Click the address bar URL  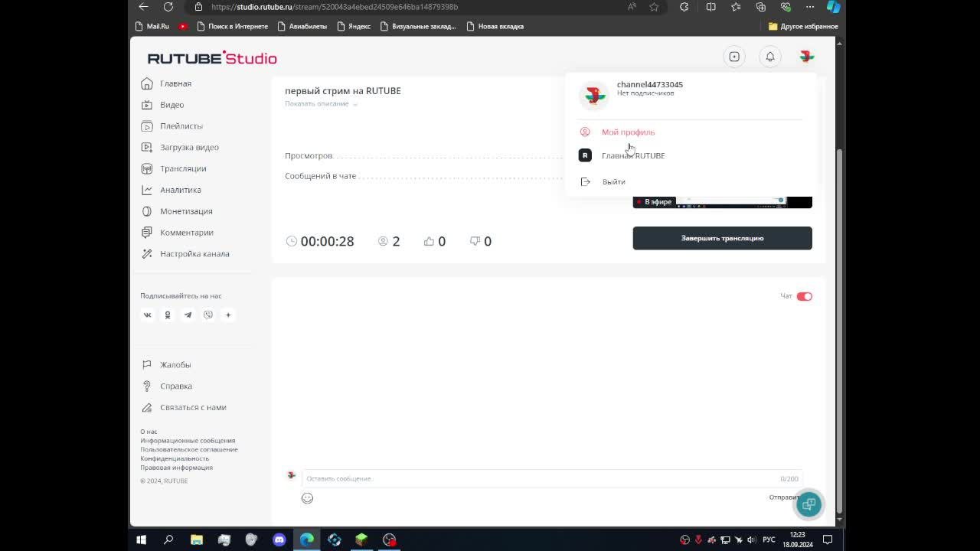point(335,7)
